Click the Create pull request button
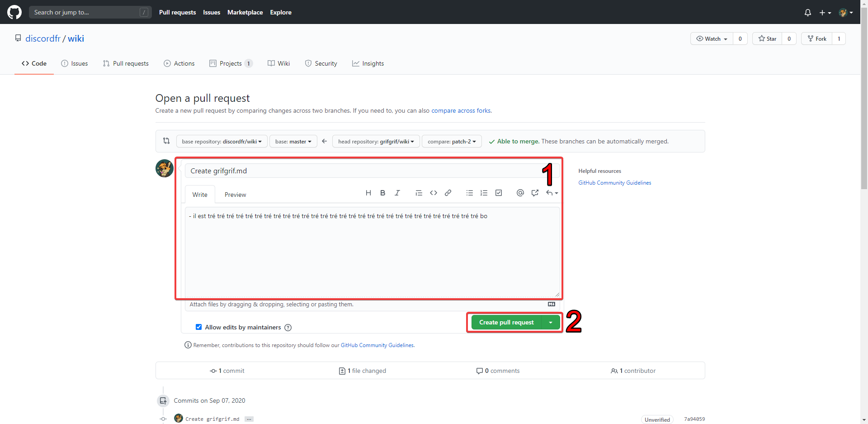The image size is (868, 424). tap(506, 322)
